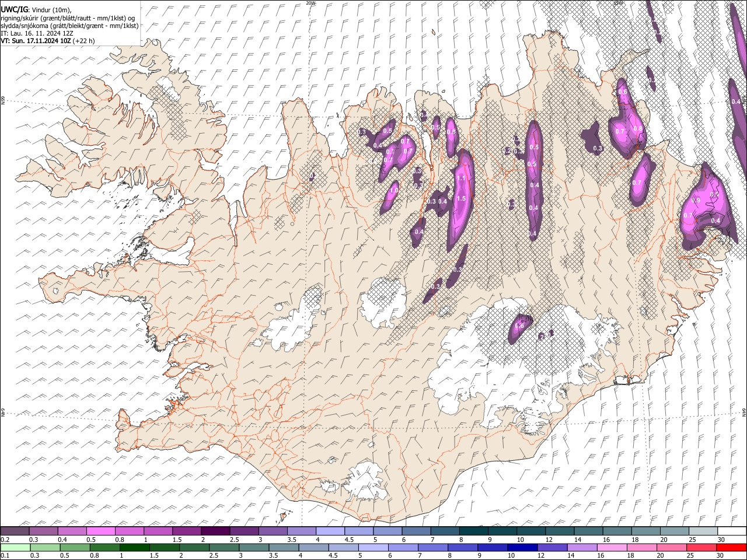
Task: Click the light periwinkle 4 upper-scale swatch
Action: tap(330, 531)
